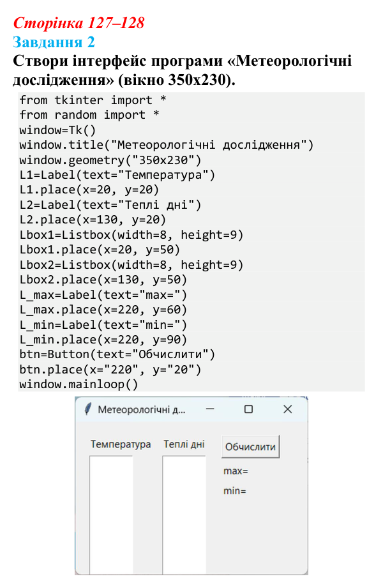Click the btn=Button(text="Обчислити") code line

coord(117,354)
